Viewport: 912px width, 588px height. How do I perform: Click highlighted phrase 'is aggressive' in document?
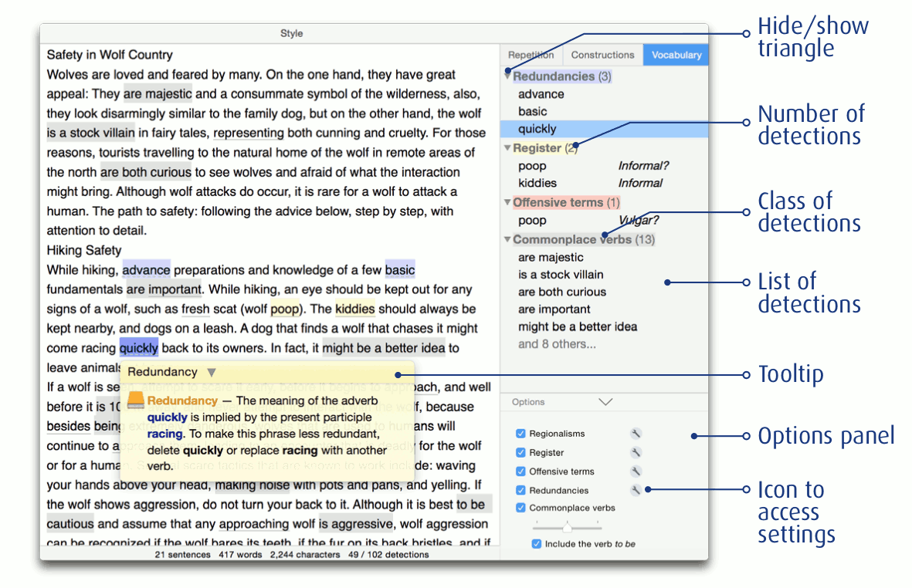click(355, 524)
